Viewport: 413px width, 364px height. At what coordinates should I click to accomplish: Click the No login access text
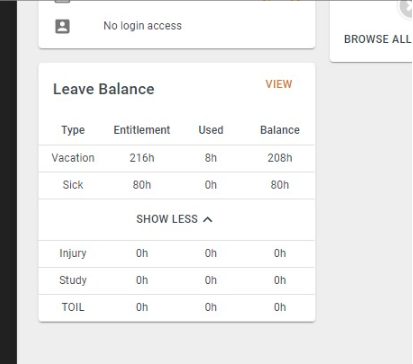point(142,26)
